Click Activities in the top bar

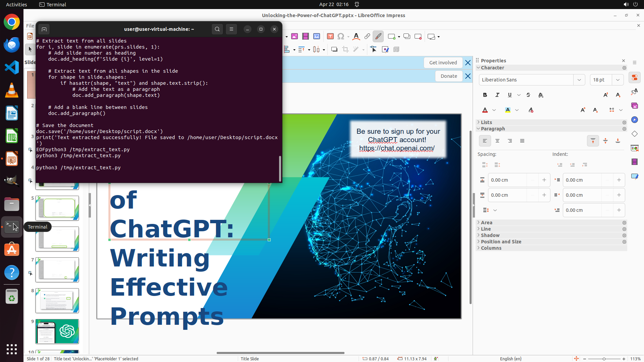pyautogui.click(x=16, y=4)
